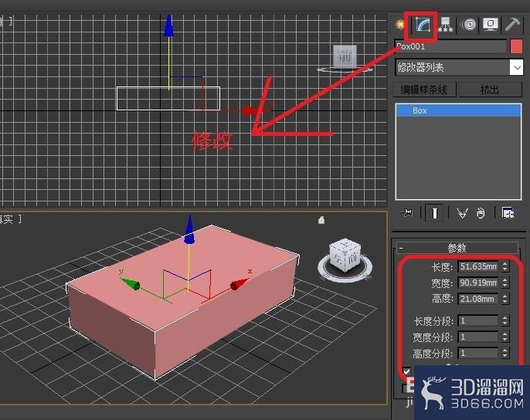Select the box outline in front viewport
Viewport: 530px width, 420px height.
168,98
